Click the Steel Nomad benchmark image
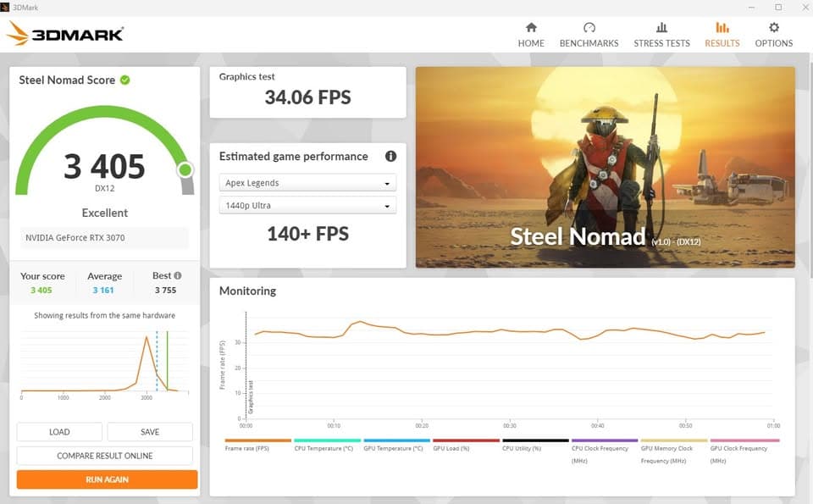813x504 pixels. (x=605, y=167)
